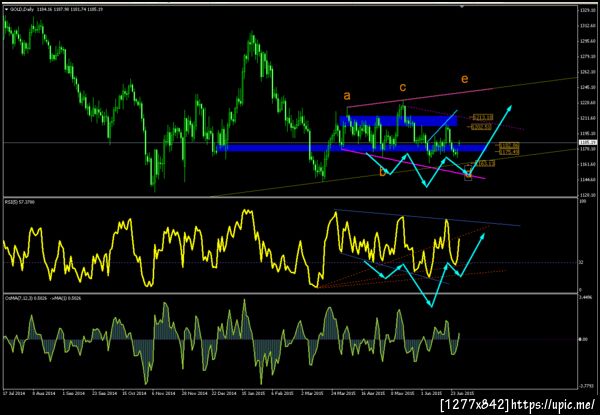Click the 15 Oct 2014 date label
The width and height of the screenshot is (600, 415).
pos(132,393)
